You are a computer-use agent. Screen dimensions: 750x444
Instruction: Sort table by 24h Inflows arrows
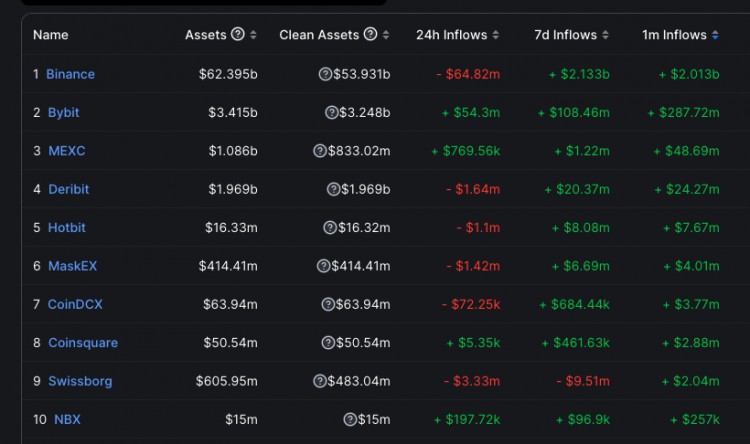tap(496, 35)
